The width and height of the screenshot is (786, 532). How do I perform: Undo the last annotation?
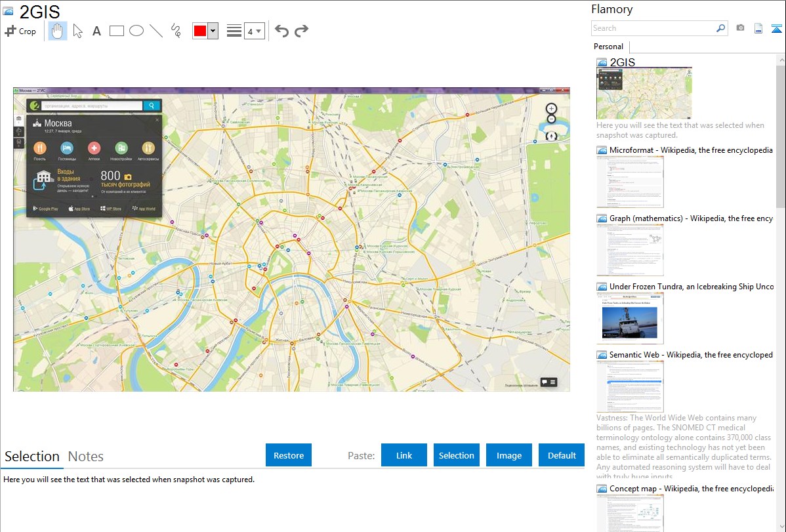pos(281,31)
